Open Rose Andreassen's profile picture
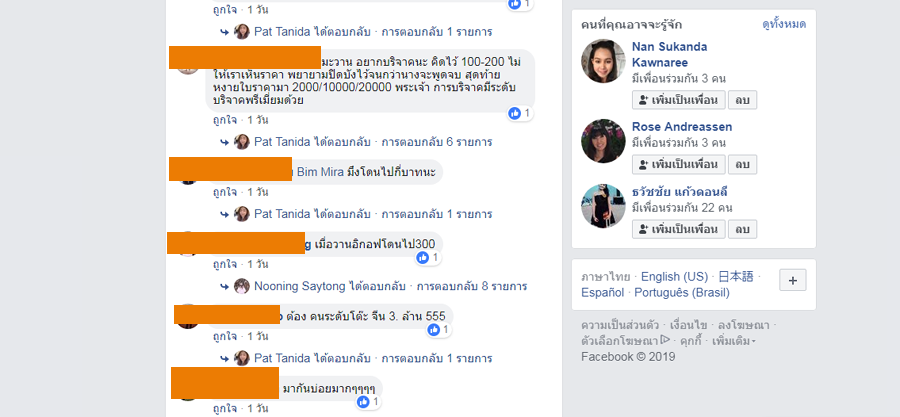This screenshot has width=900, height=417. pyautogui.click(x=603, y=141)
